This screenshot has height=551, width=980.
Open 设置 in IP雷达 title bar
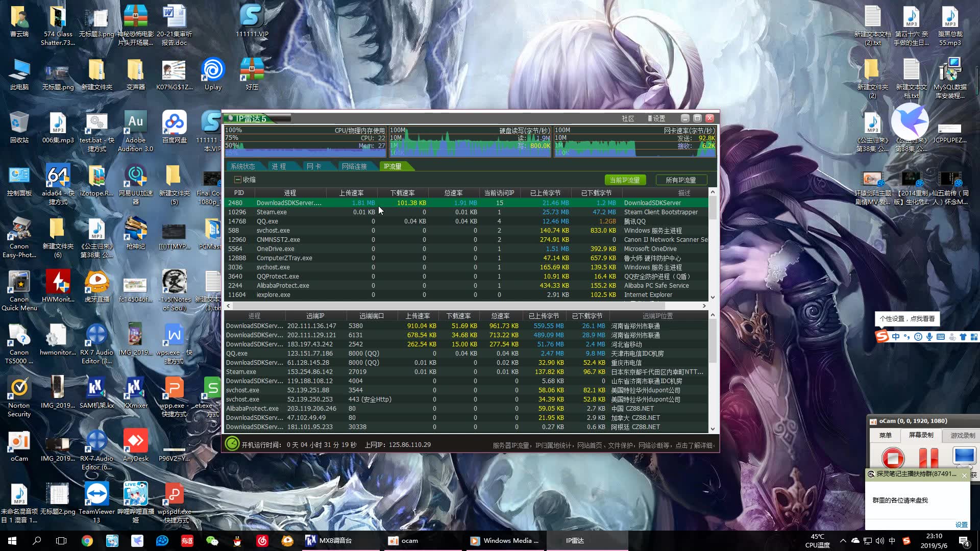click(656, 118)
